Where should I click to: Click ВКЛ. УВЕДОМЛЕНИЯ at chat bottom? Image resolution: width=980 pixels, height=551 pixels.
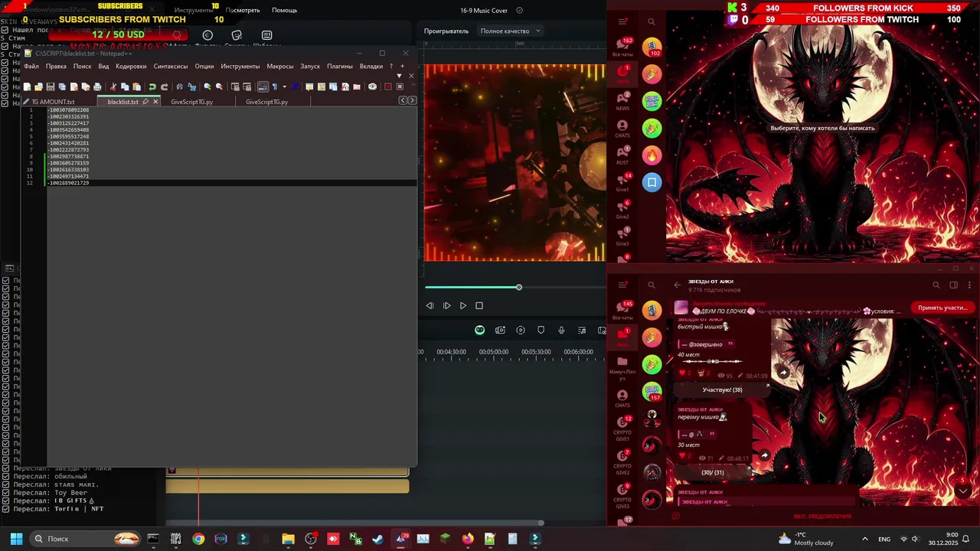pos(822,516)
